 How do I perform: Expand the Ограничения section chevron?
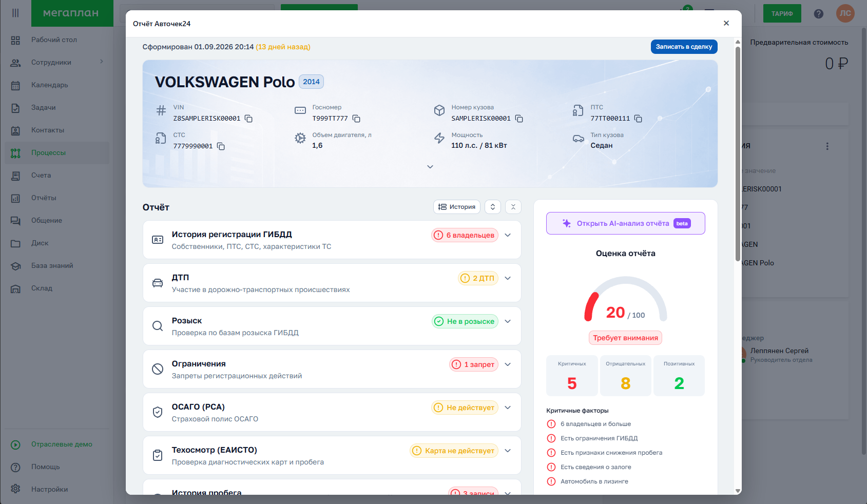508,364
